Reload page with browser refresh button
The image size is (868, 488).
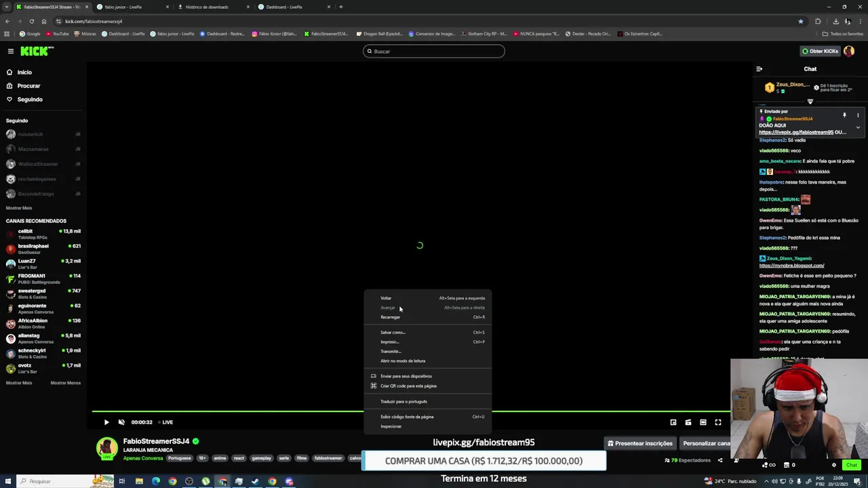(31, 21)
